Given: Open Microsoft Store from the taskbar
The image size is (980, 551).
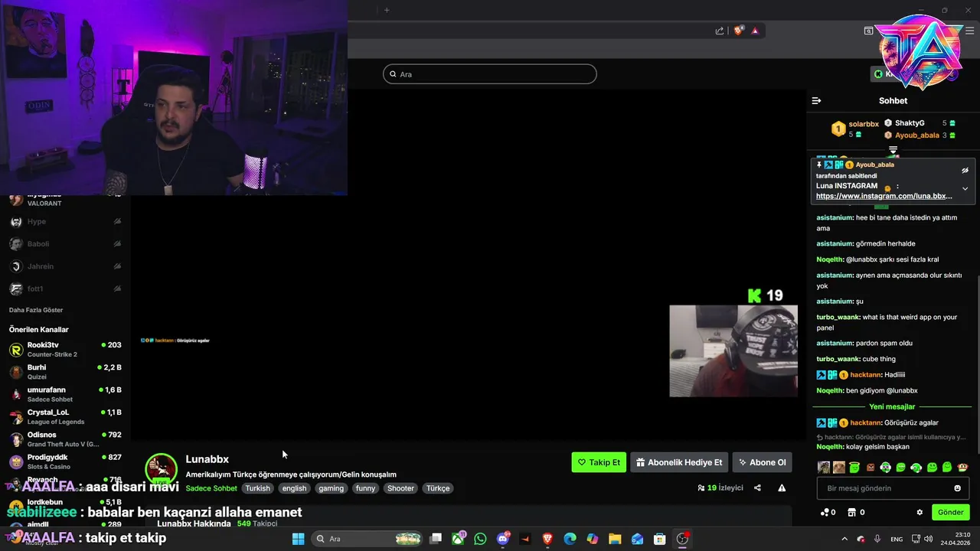Looking at the screenshot, I should pos(659,539).
